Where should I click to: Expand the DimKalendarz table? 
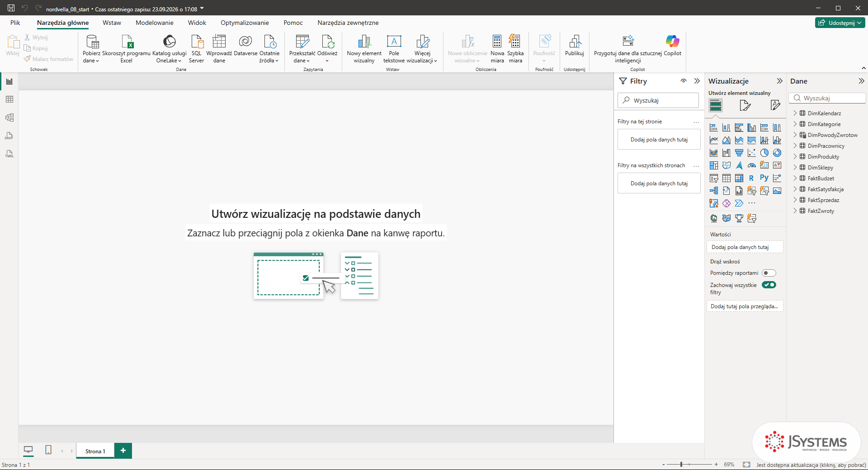click(x=795, y=113)
